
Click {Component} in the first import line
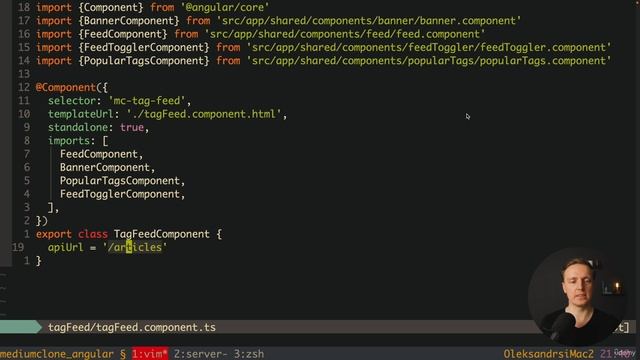111,7
